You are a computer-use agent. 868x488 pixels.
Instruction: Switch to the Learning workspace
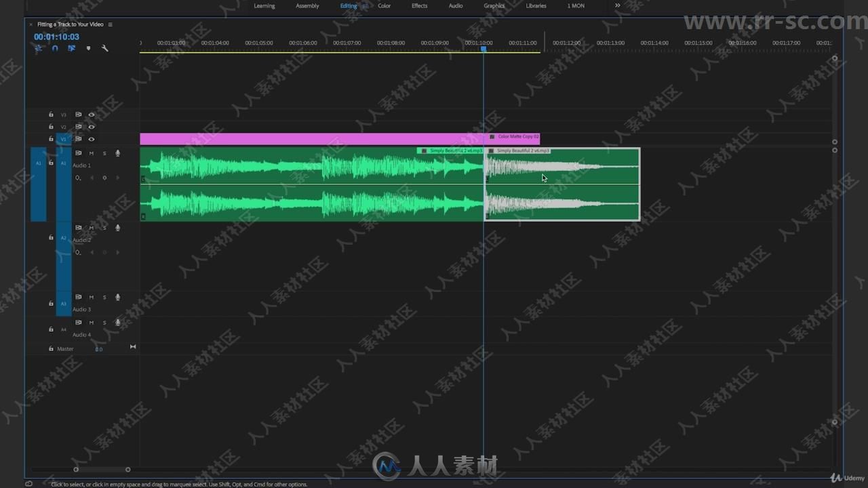[264, 6]
